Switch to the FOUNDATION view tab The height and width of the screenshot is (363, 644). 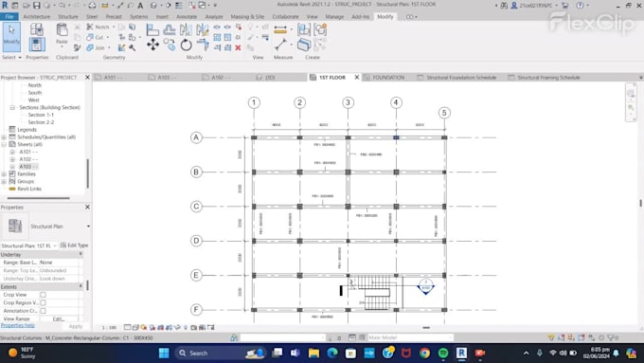pos(387,78)
